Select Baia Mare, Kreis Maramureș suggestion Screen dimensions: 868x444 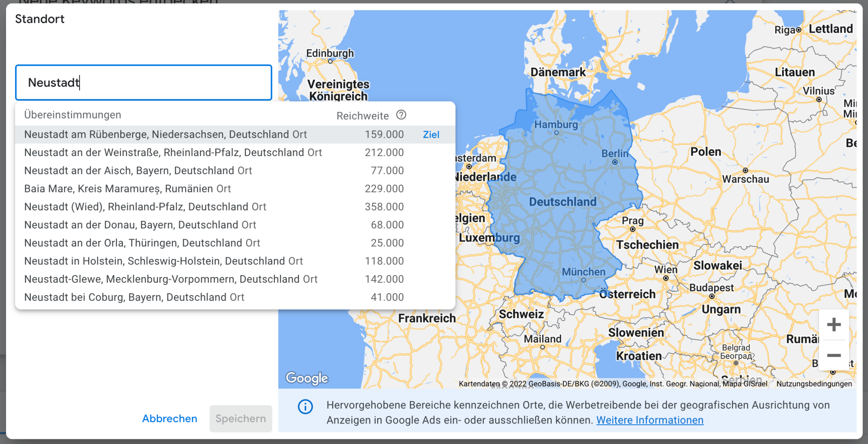point(235,189)
